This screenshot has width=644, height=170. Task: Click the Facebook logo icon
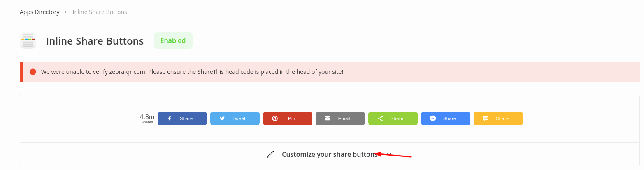tap(170, 118)
